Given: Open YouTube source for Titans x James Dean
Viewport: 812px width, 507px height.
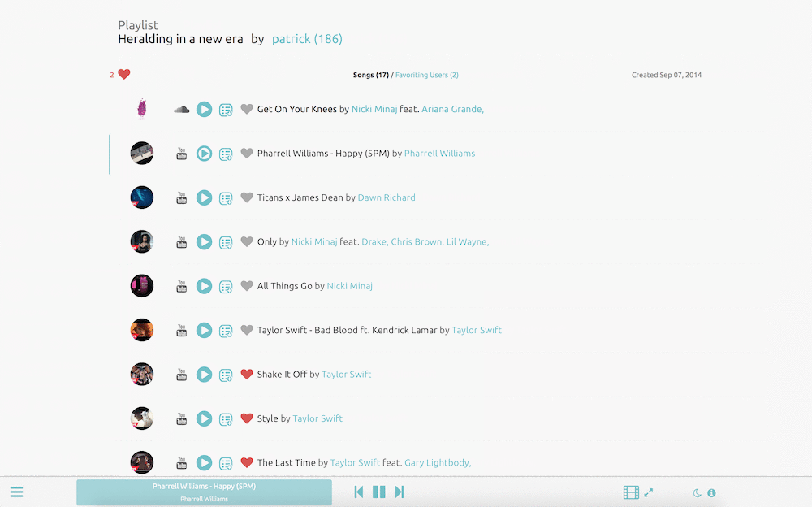Looking at the screenshot, I should 181,197.
